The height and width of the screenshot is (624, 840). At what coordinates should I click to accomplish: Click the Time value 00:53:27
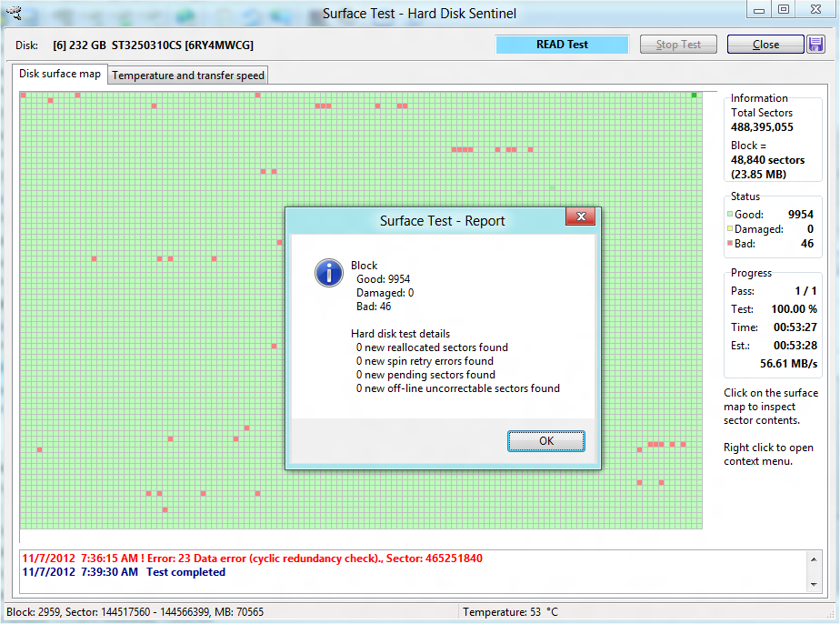[x=795, y=327]
